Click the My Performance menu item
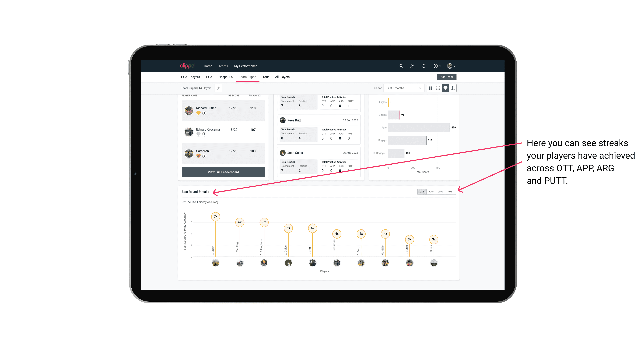Image resolution: width=644 pixels, height=346 pixels. coord(246,66)
